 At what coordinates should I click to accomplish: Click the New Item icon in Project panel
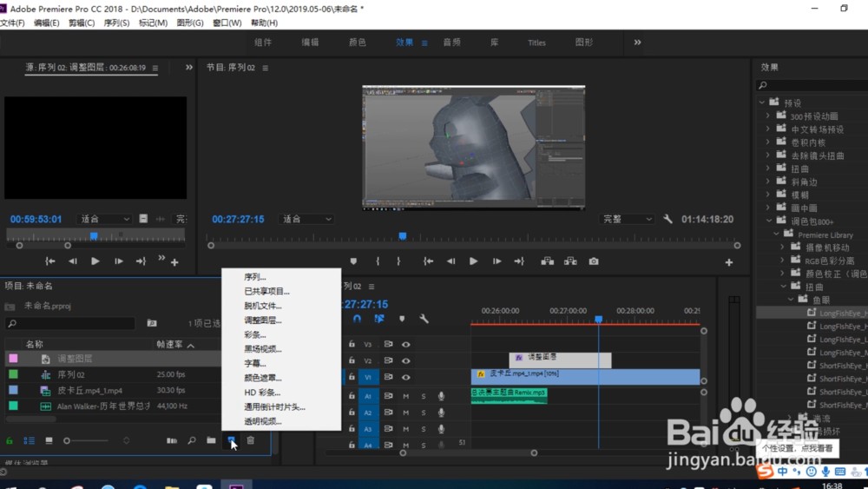point(231,440)
